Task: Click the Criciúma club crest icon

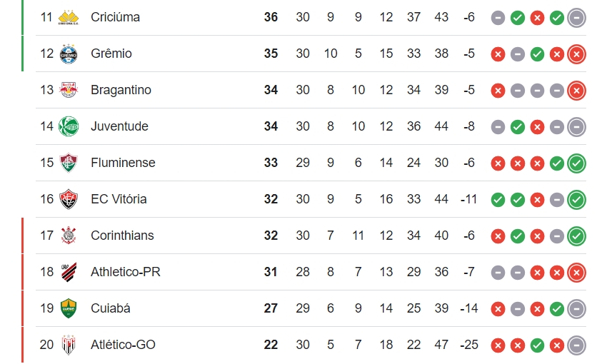Action: click(x=69, y=18)
